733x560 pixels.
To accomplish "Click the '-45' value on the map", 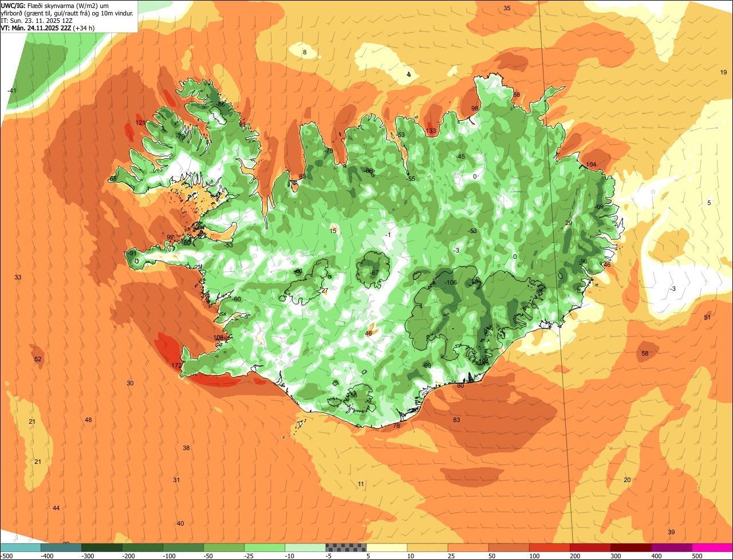I will coord(460,156).
